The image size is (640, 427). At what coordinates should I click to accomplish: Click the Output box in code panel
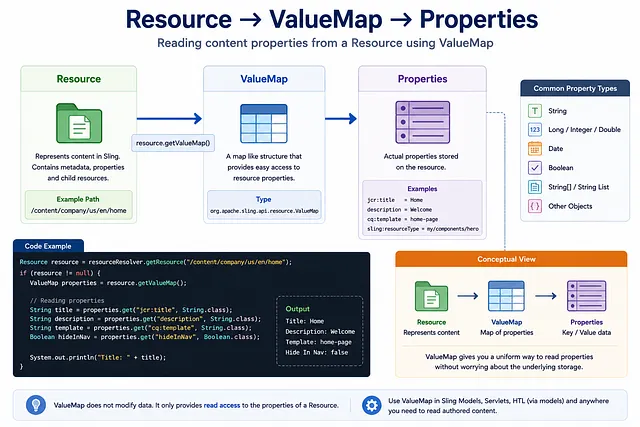[320, 331]
